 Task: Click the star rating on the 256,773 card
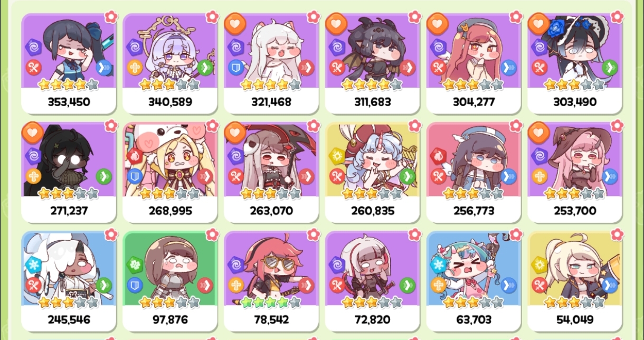click(x=473, y=193)
